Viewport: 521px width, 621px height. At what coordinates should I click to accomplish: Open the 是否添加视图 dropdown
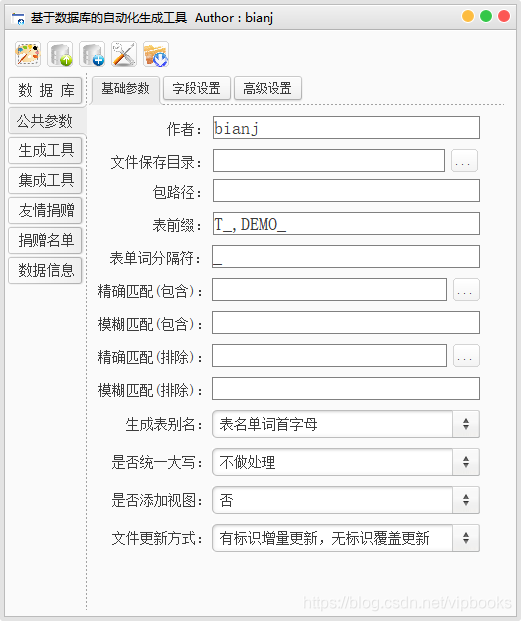coord(346,500)
